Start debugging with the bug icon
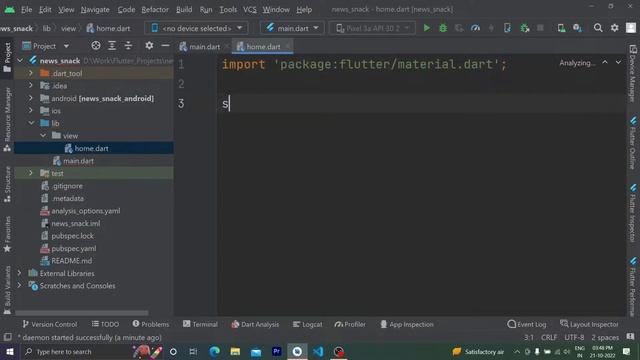The image size is (640, 360). (443, 28)
